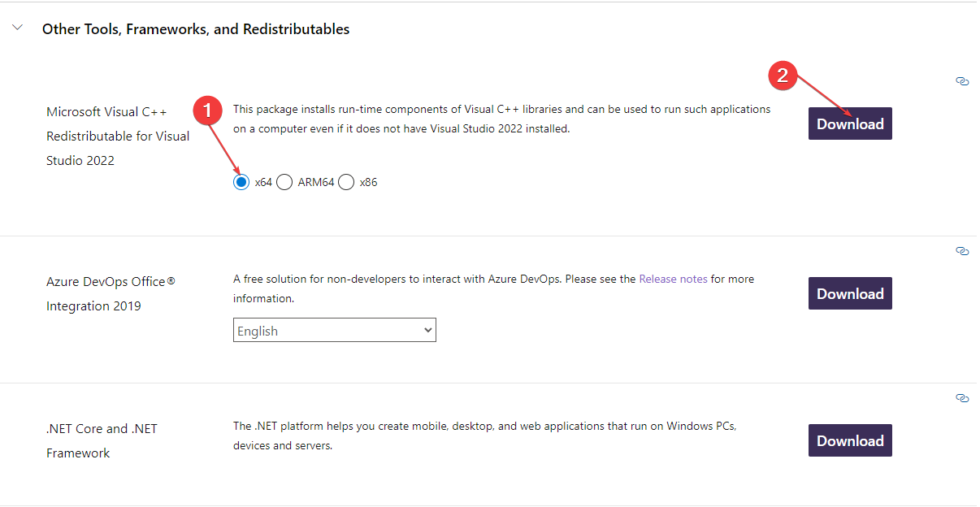Viewport: 980px width, 507px height.
Task: Click the red step 1 annotation marker
Action: 207,110
